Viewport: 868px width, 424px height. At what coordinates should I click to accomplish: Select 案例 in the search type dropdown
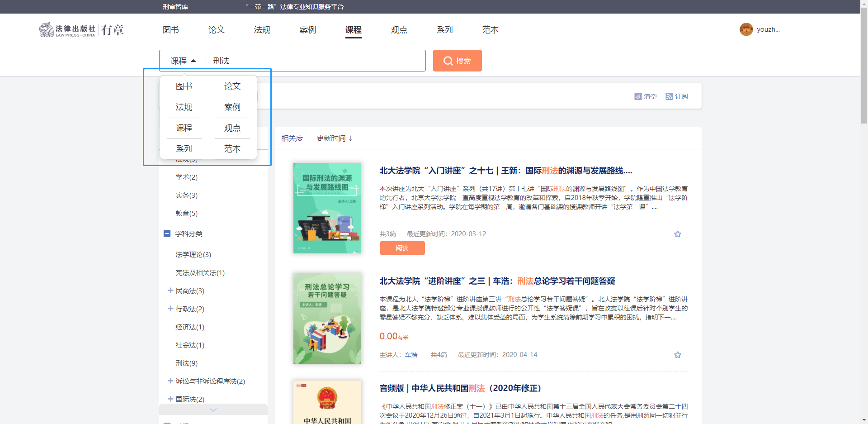232,107
